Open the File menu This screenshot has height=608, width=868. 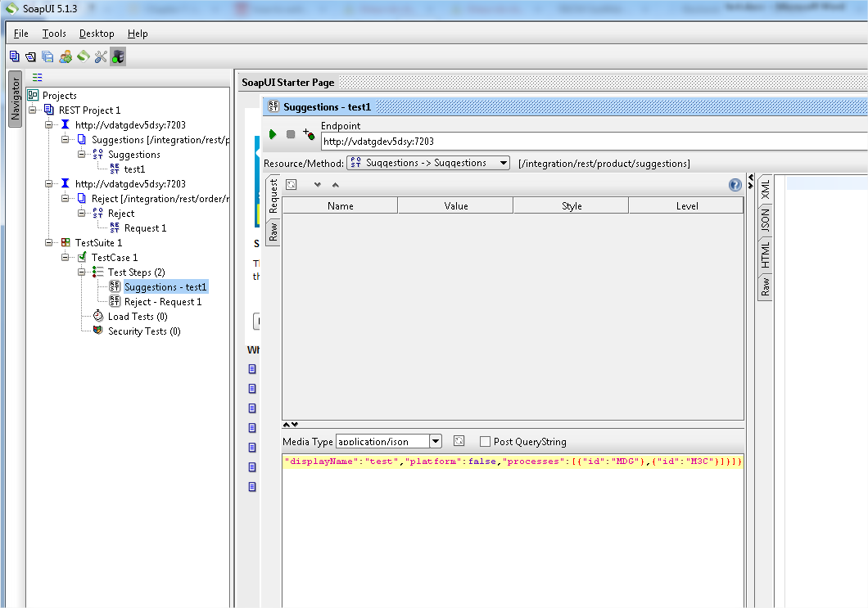click(21, 34)
